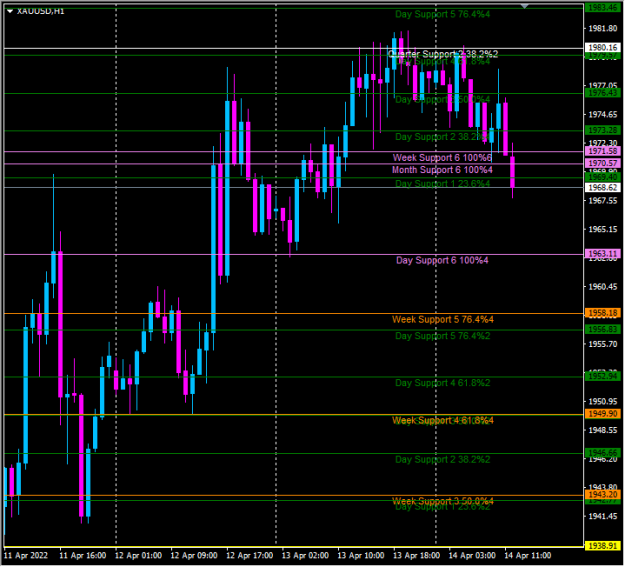Image resolution: width=625 pixels, height=567 pixels.
Task: Select the Week Support 6 100%6 label
Action: click(442, 158)
